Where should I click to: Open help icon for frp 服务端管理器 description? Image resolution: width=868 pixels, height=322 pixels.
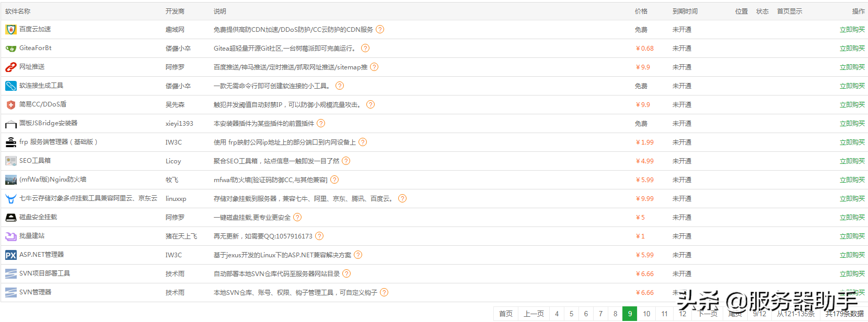click(363, 142)
